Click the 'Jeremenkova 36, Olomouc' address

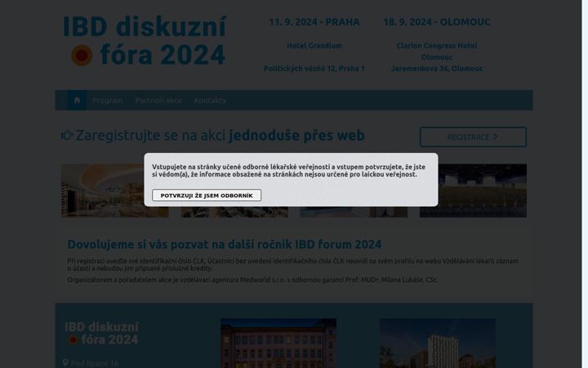(x=437, y=69)
